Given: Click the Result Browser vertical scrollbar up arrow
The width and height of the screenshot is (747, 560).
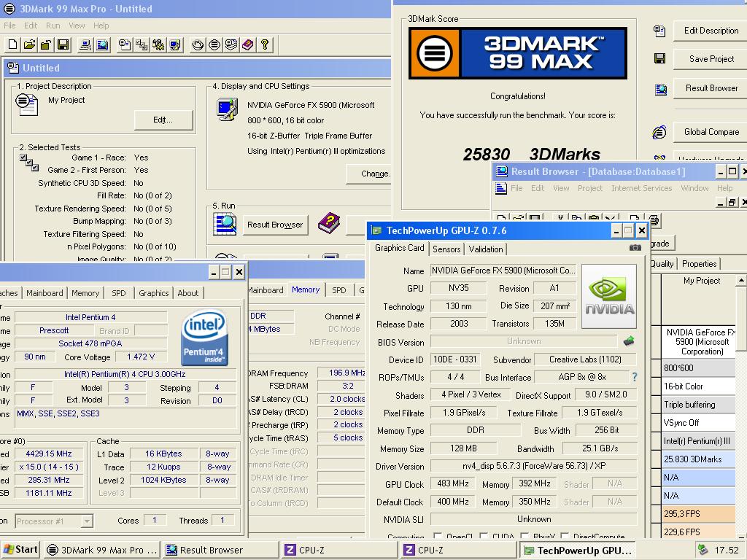Looking at the screenshot, I should click(741, 280).
